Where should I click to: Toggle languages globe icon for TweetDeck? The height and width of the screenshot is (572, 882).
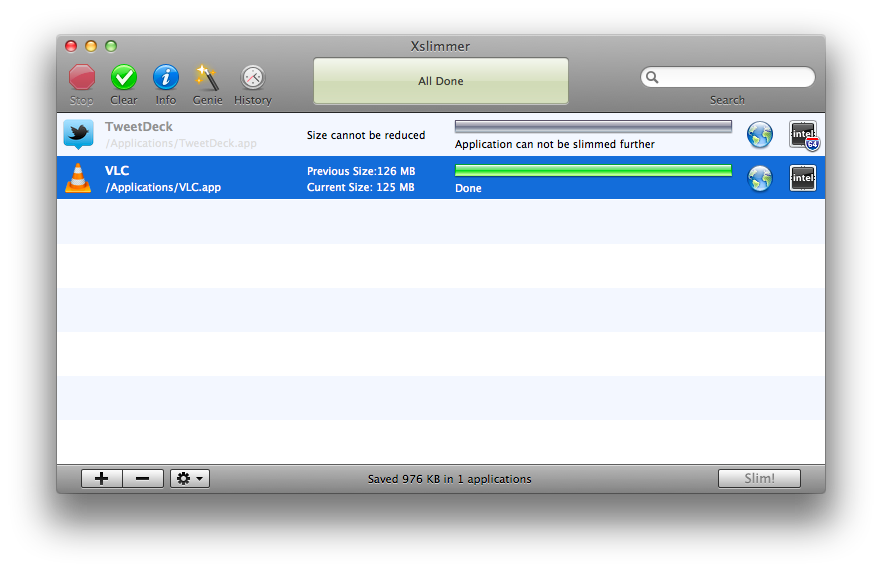760,135
